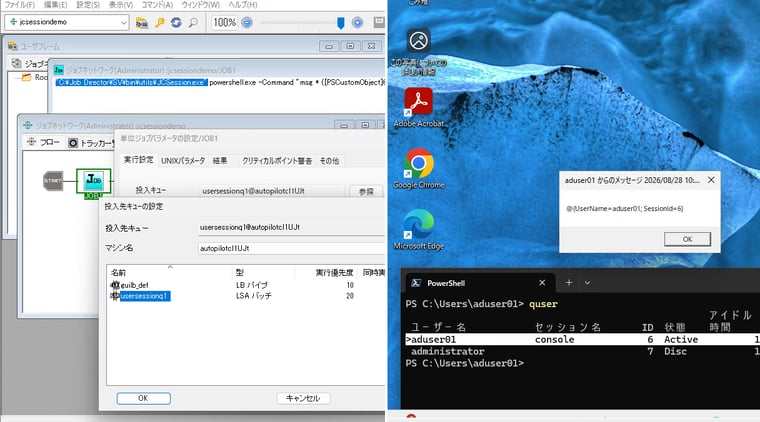The image size is (760, 422).
Task: Open the 表示(V) menu
Action: coord(121,4)
